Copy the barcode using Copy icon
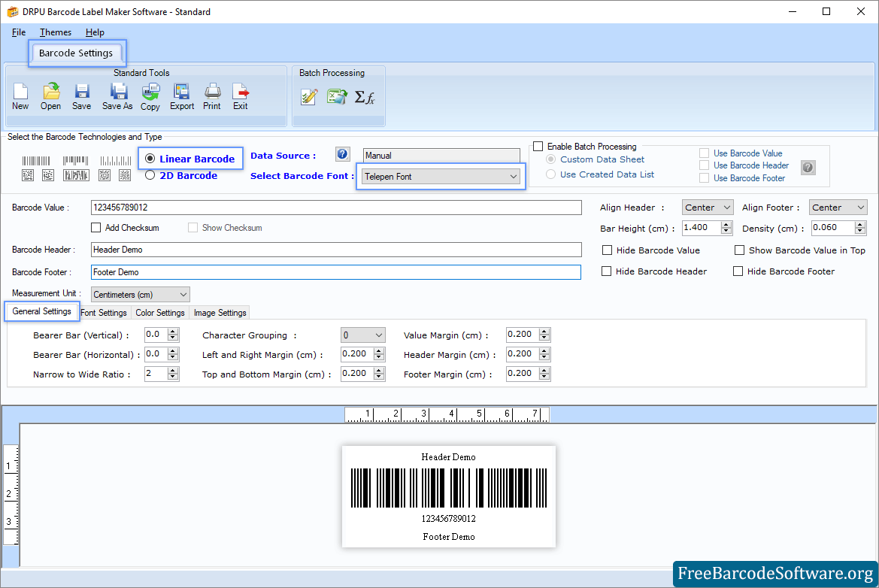 (150, 96)
